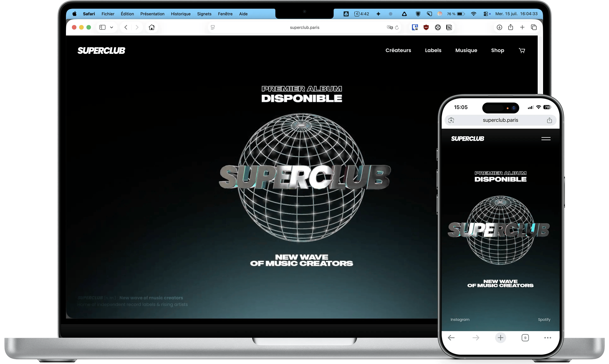
Task: Click the page tools icon in phone address bar
Action: pyautogui.click(x=451, y=120)
